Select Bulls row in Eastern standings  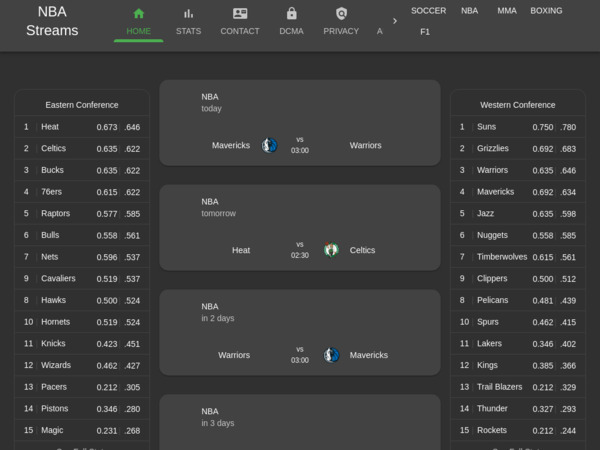pyautogui.click(x=82, y=235)
